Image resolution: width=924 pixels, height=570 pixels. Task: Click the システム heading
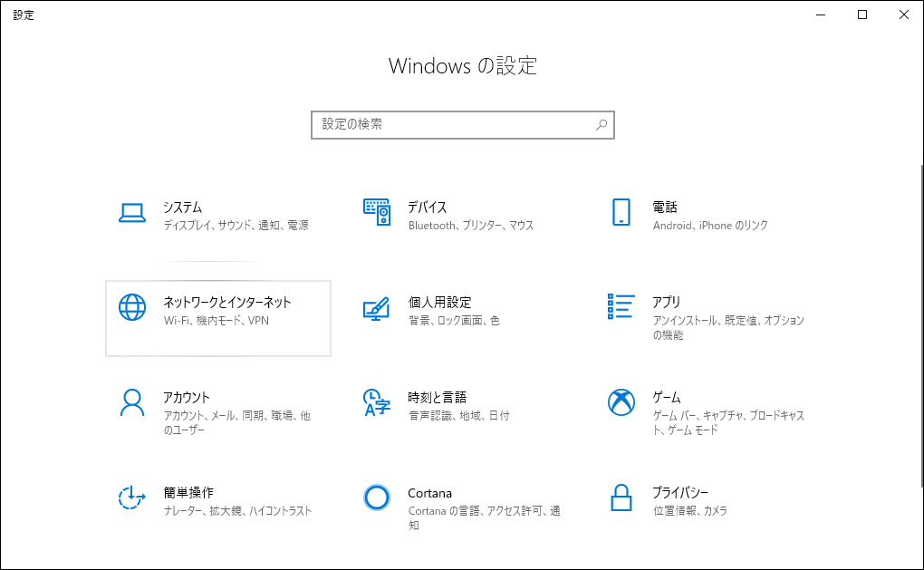183,208
